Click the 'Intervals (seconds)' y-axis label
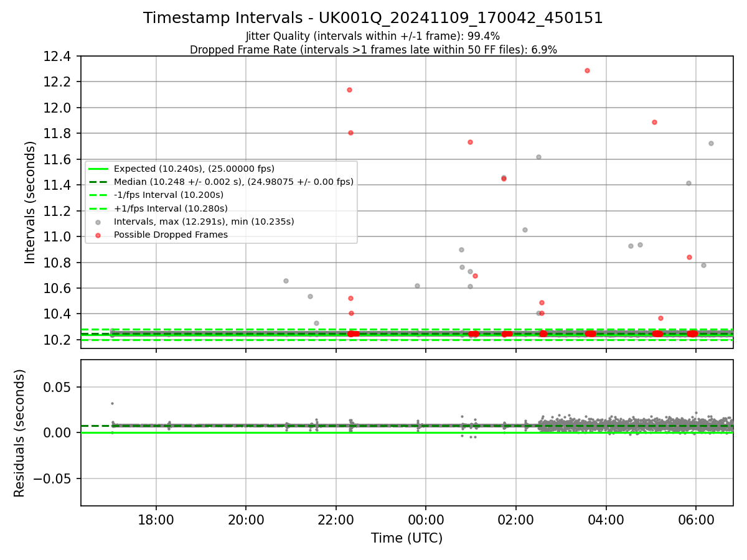Screen dimensions: 747x560 [31, 202]
